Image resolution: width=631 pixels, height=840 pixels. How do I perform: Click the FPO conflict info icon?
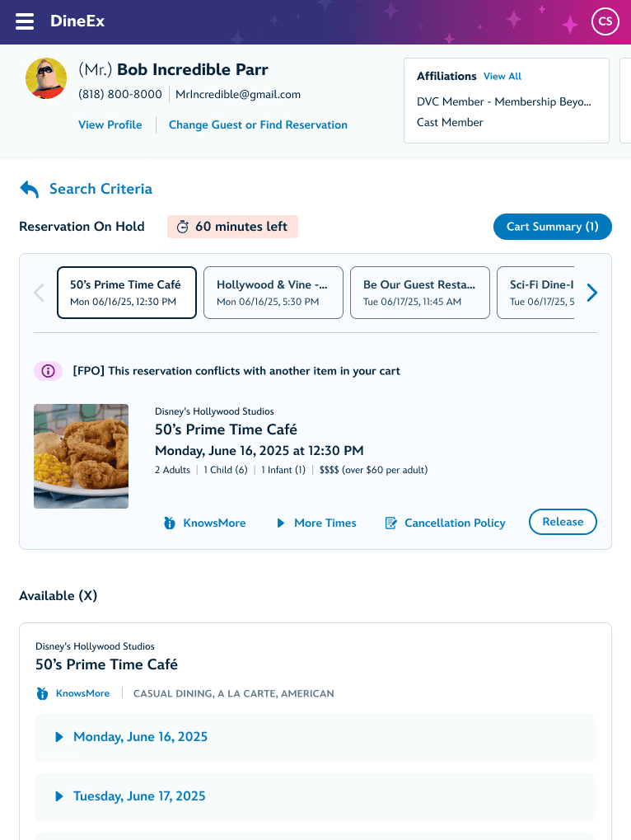point(48,371)
